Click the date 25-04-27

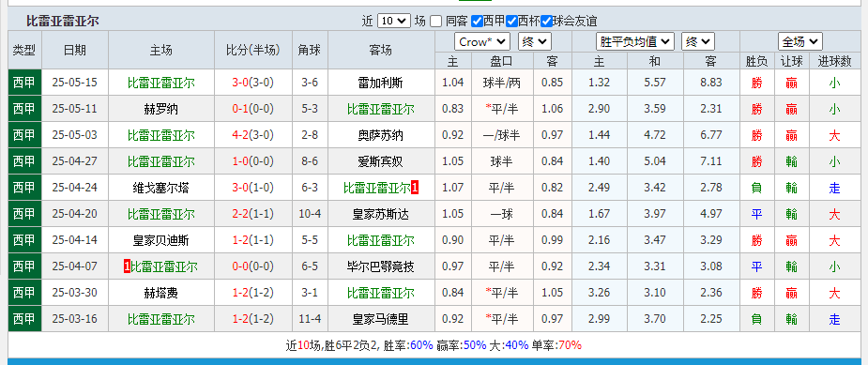(75, 161)
